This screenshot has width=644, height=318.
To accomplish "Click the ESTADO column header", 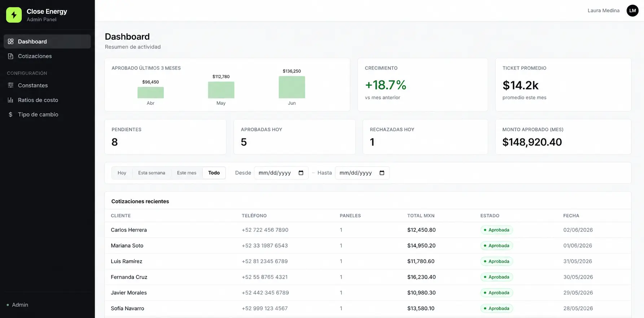I will point(490,216).
